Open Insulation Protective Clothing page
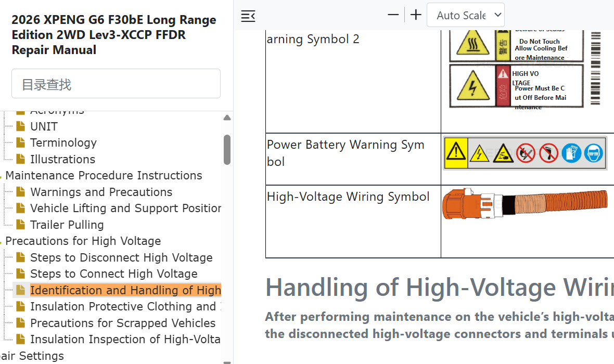 click(x=126, y=306)
